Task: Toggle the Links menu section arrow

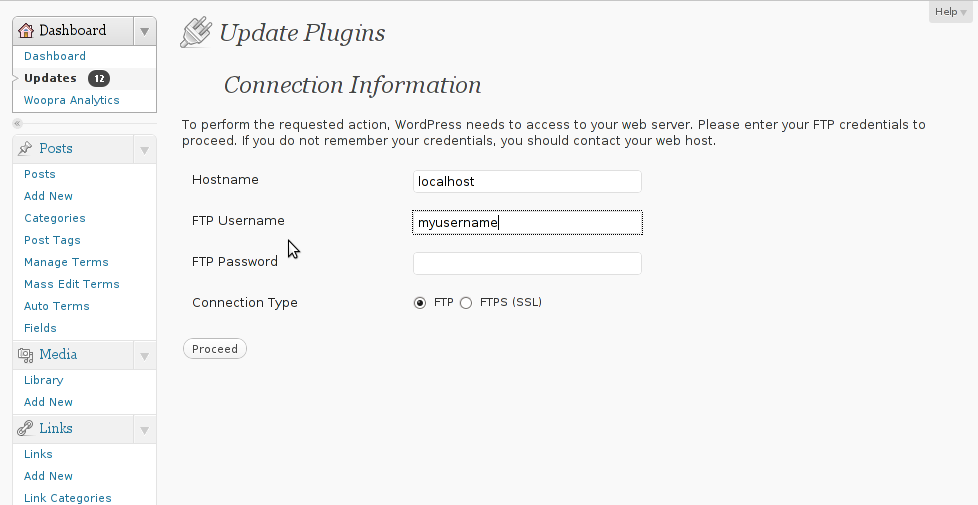Action: coord(144,430)
